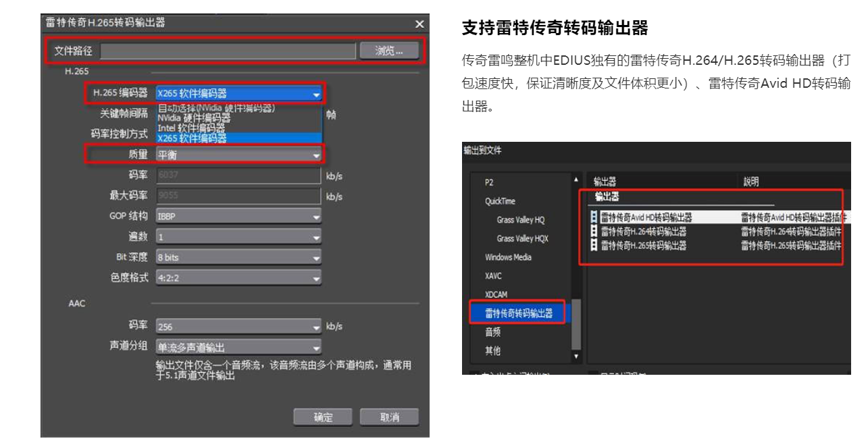Click the 文件路径 input field
Viewport: 868px width, 445px height.
(228, 51)
